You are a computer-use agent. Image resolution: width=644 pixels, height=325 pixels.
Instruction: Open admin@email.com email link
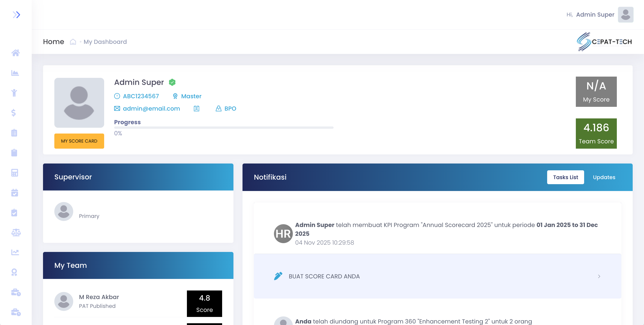[x=151, y=109]
